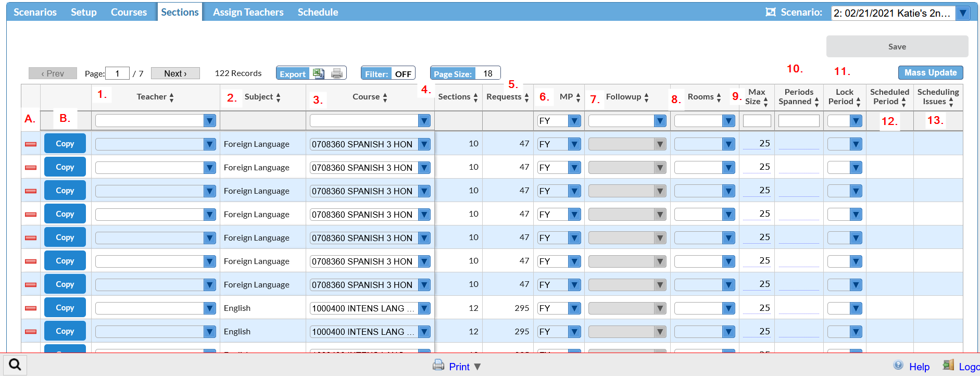This screenshot has width=980, height=376.
Task: Open the MP filter dropdown showing FY
Action: pos(574,121)
